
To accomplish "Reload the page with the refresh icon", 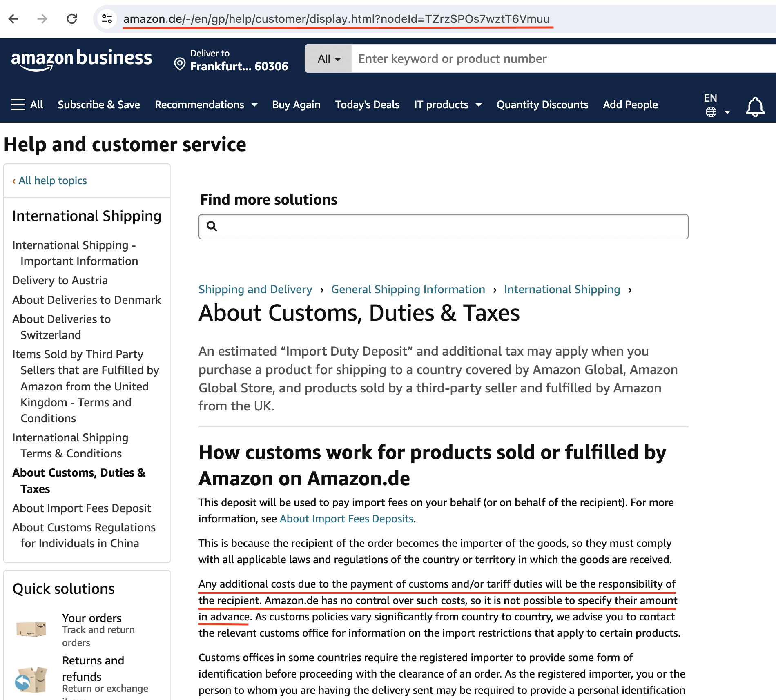I will click(72, 19).
